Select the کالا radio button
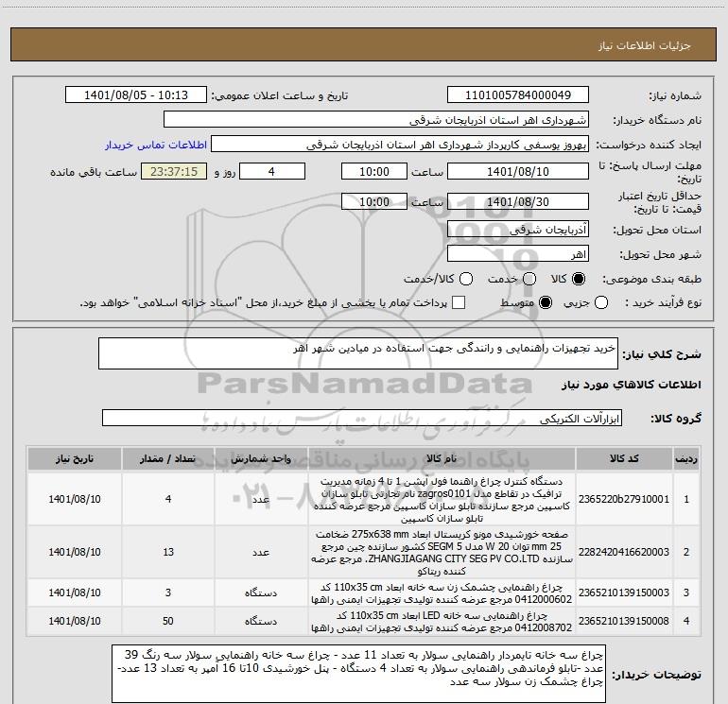Viewport: 728px width, 704px height. tap(579, 279)
